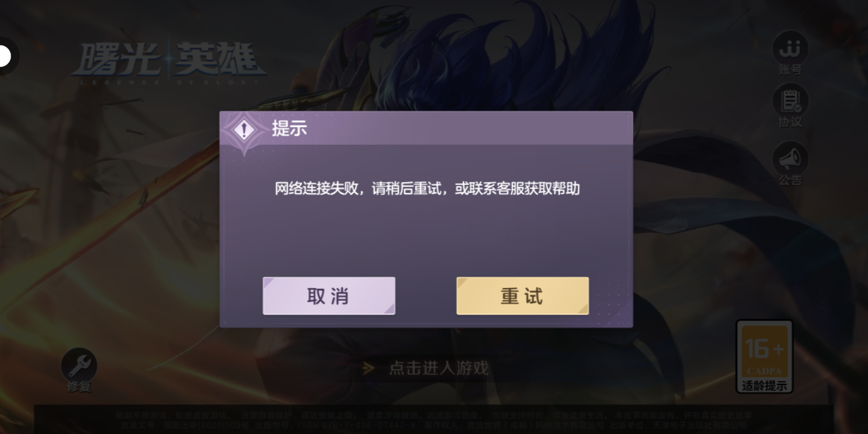The width and height of the screenshot is (868, 434).
Task: Tap the 公告 label text
Action: pos(790,180)
